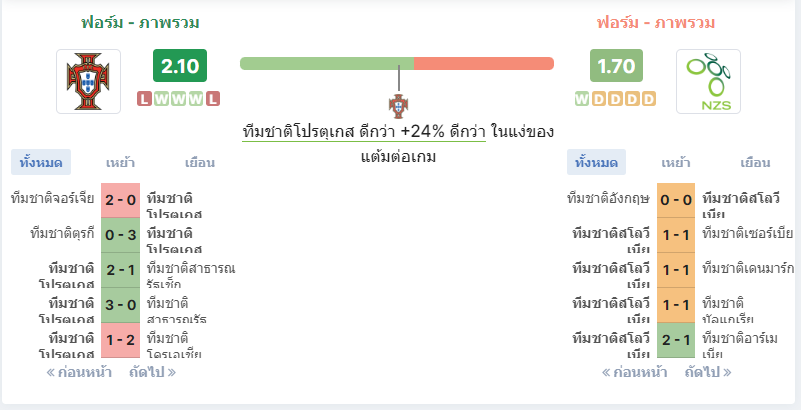Open the Georgia 2 - 0 Portugal match score
The image size is (801, 410).
[x=121, y=200]
